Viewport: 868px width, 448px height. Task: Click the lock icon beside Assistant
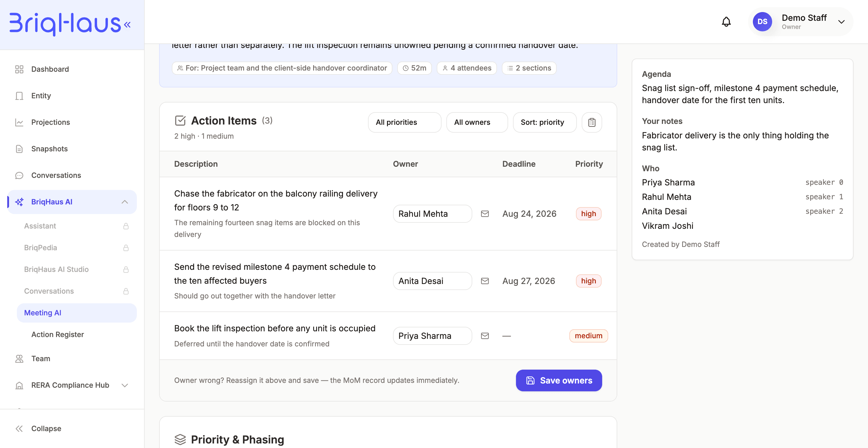pos(126,226)
